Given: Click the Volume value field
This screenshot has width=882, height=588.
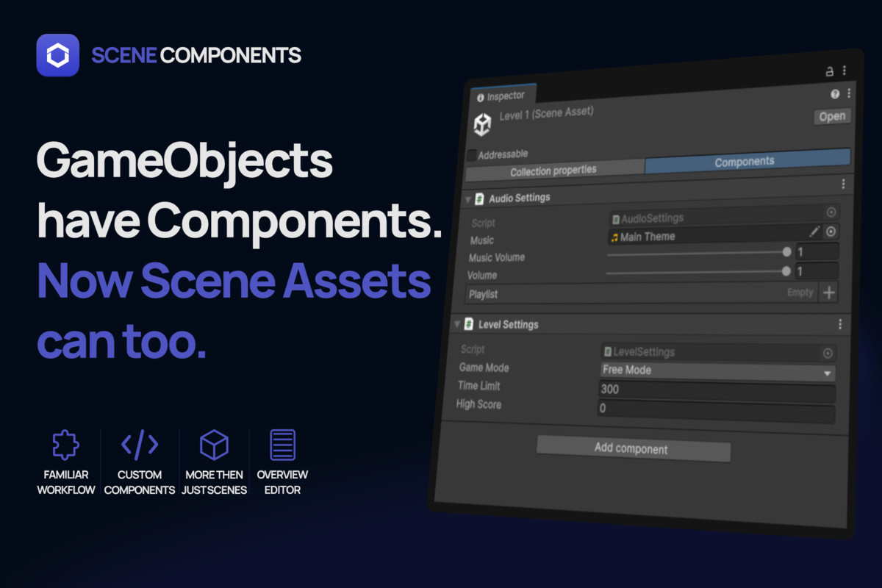Looking at the screenshot, I should point(816,271).
